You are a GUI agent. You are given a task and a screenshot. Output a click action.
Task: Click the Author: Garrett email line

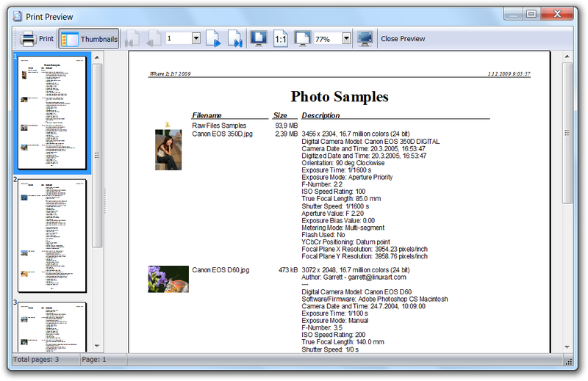(354, 277)
